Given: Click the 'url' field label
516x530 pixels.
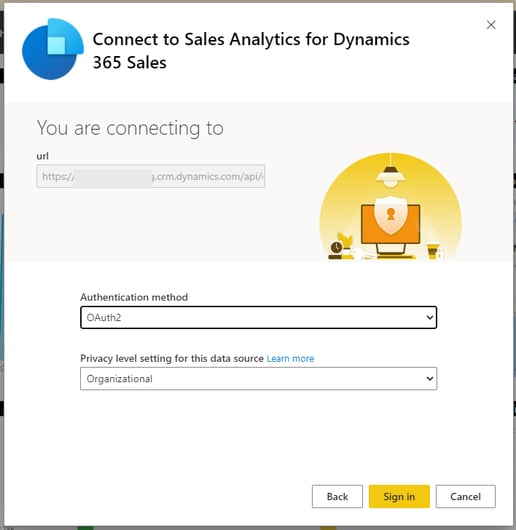Looking at the screenshot, I should (43, 156).
